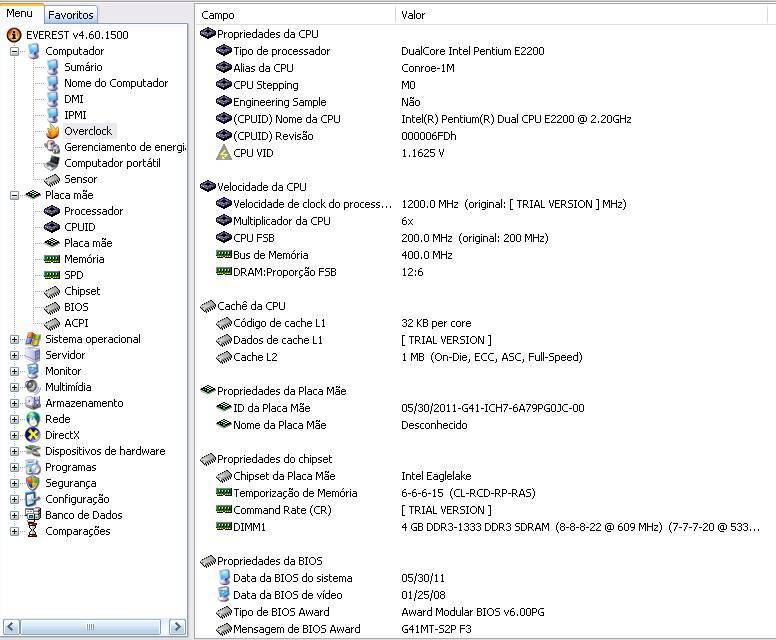Sort by the Campo column header
The width and height of the screenshot is (776, 640).
(295, 15)
